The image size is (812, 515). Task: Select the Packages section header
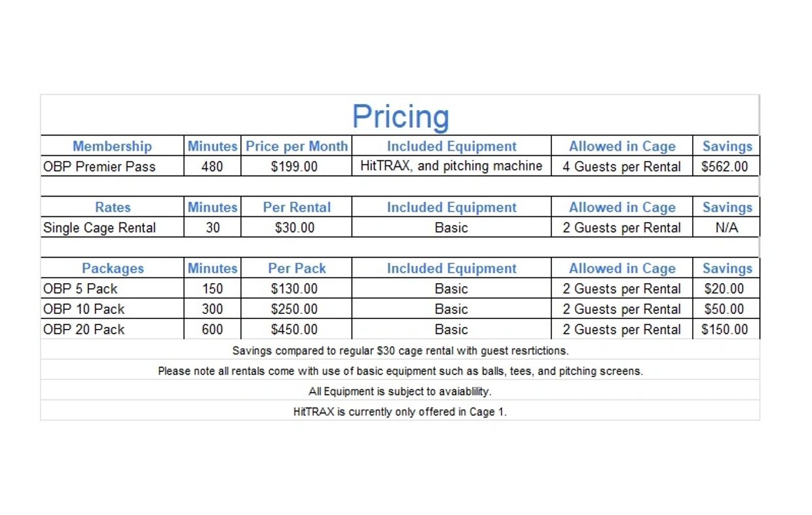coord(113,268)
